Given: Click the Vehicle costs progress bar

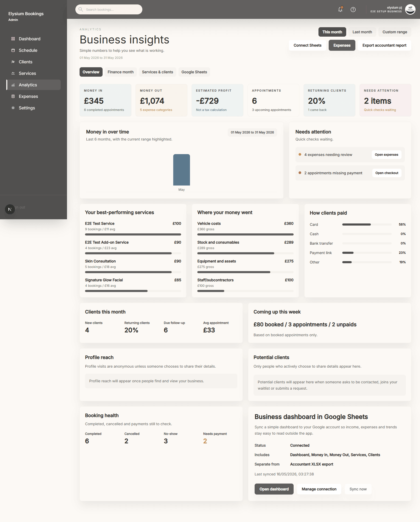Looking at the screenshot, I should point(245,234).
